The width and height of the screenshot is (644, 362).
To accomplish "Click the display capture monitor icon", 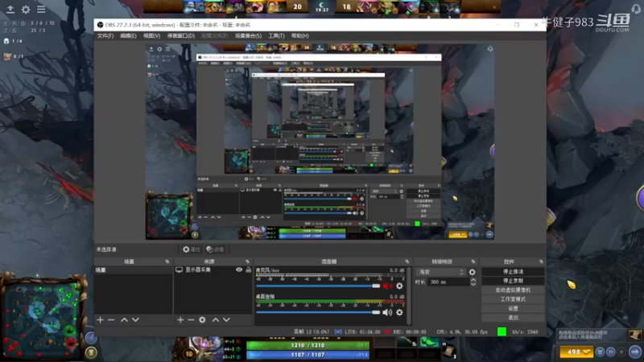I will coord(179,270).
